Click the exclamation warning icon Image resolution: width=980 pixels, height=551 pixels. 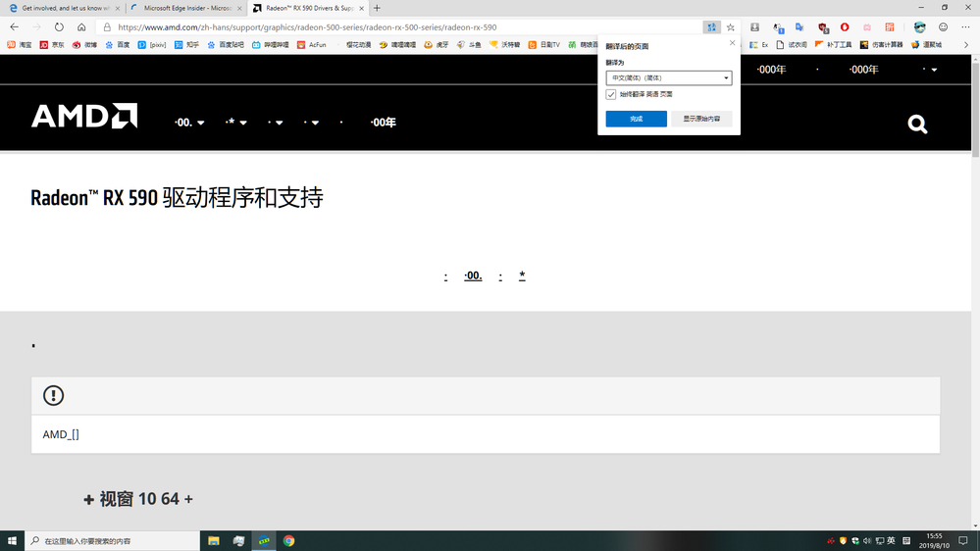click(x=53, y=395)
